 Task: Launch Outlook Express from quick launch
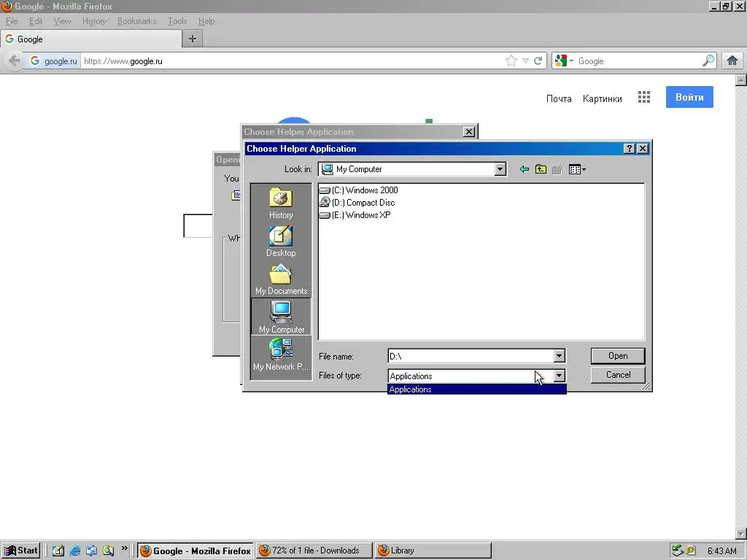click(91, 551)
